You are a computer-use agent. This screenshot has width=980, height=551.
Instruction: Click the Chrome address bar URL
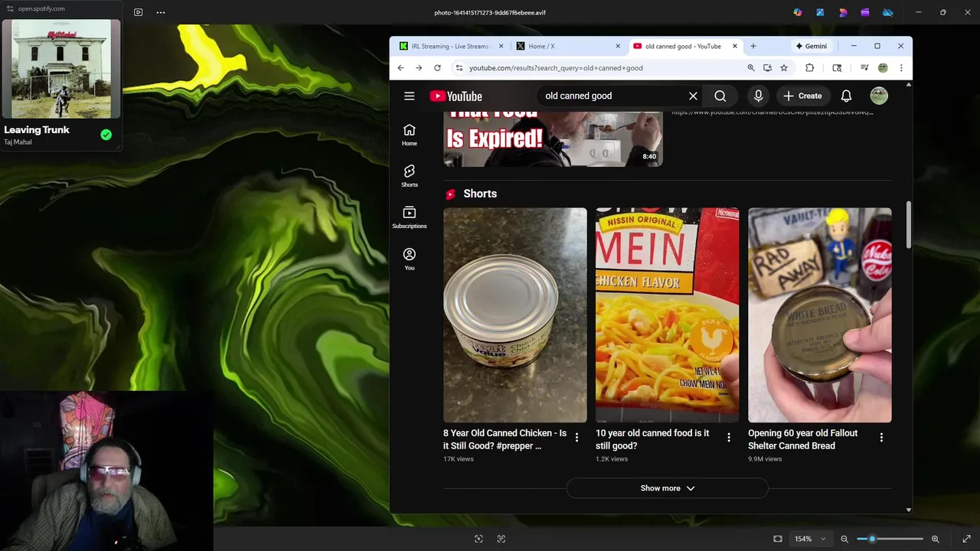pos(556,68)
